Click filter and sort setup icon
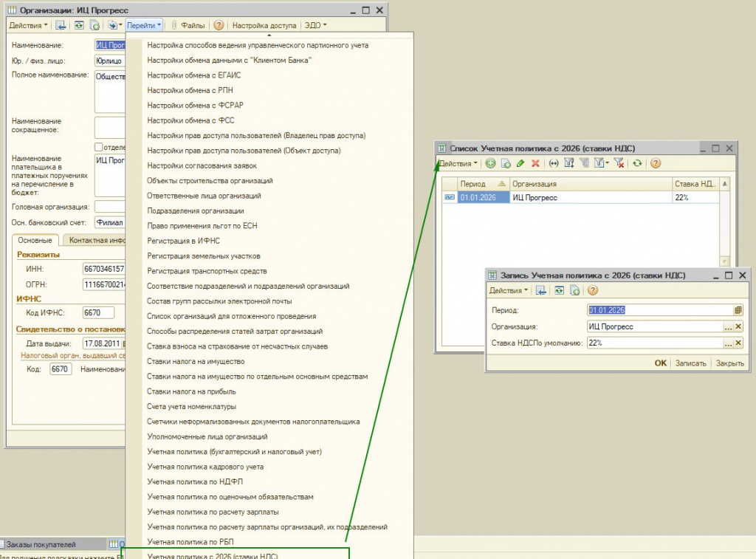Viewport: 756px width, 559px height. pos(569,163)
